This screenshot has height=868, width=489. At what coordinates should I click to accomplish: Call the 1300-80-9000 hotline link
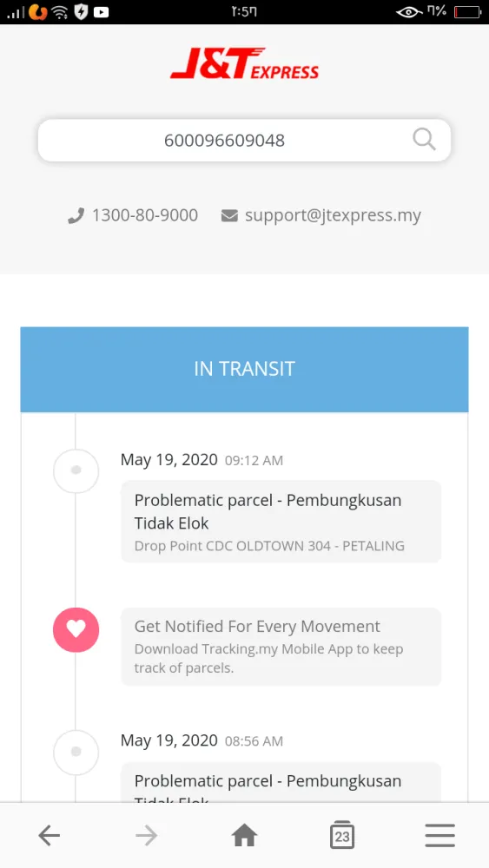(145, 215)
